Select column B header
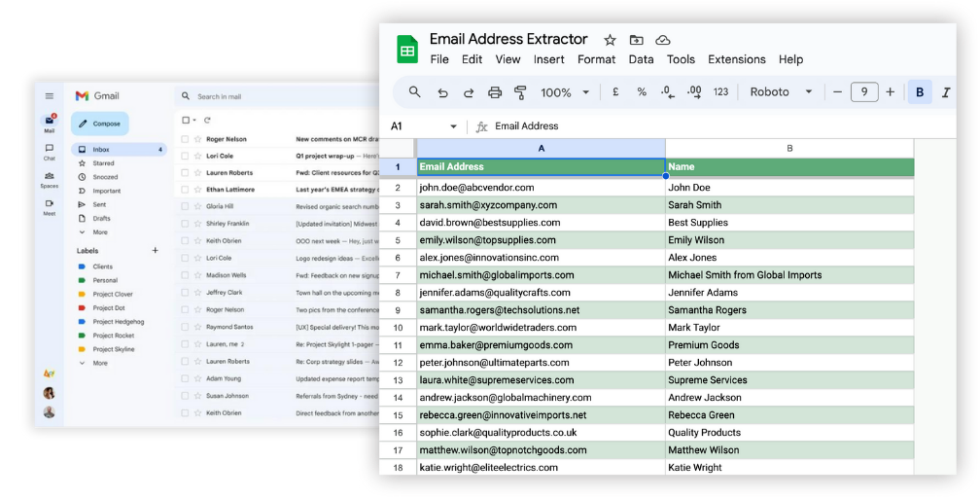Screen dimensions: 980x498 (789, 148)
